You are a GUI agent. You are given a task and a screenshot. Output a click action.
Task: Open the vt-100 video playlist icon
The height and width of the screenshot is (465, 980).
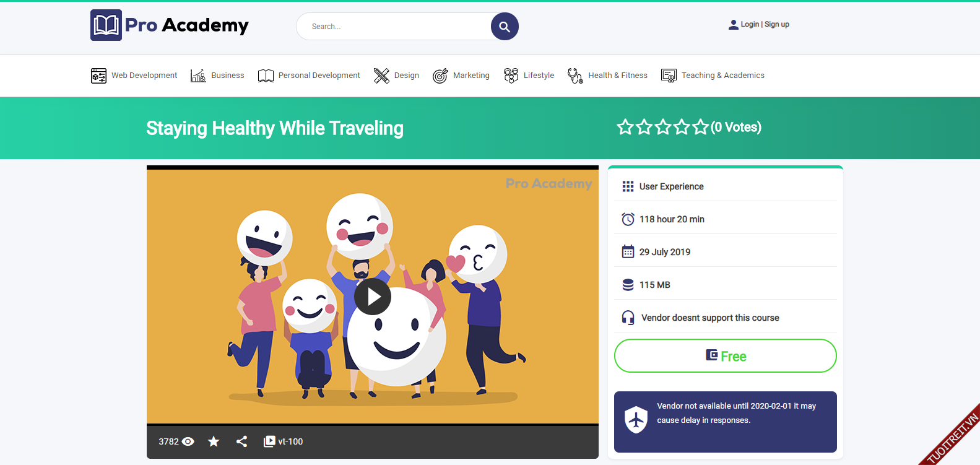click(x=269, y=441)
